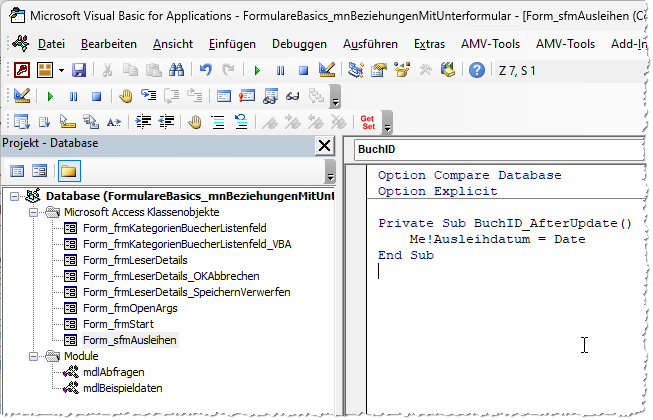653x420 pixels.
Task: Click View Object icon in Projekt panel
Action: [40, 170]
